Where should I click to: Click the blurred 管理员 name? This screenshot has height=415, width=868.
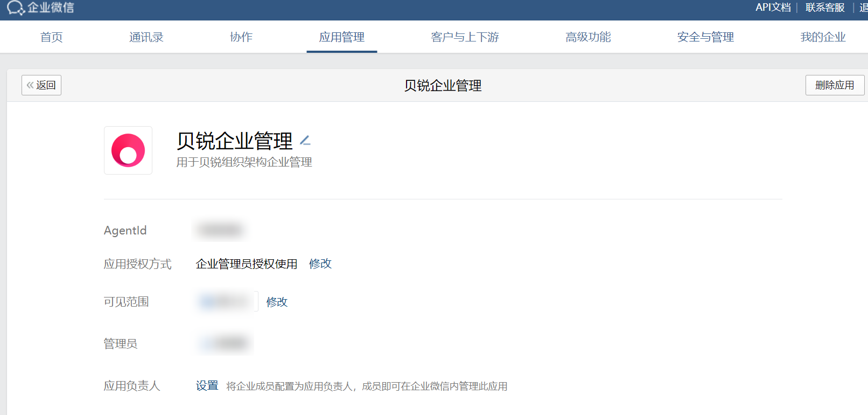pyautogui.click(x=226, y=343)
